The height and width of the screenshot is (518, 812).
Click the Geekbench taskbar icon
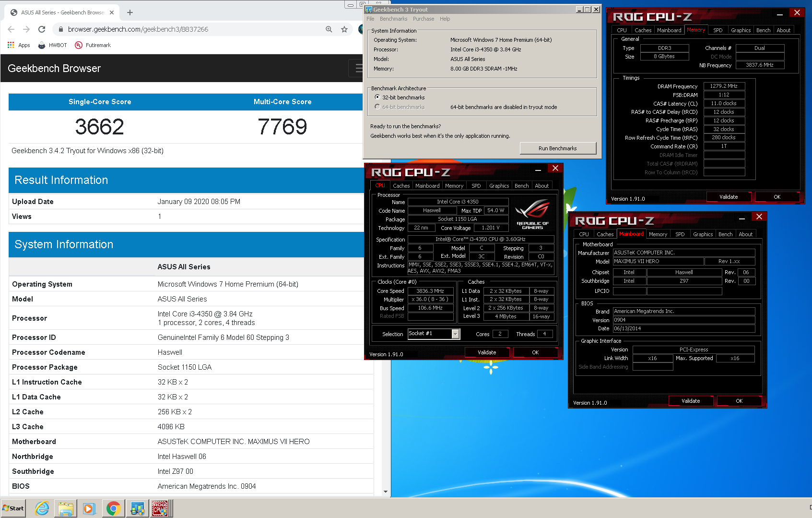(x=138, y=508)
